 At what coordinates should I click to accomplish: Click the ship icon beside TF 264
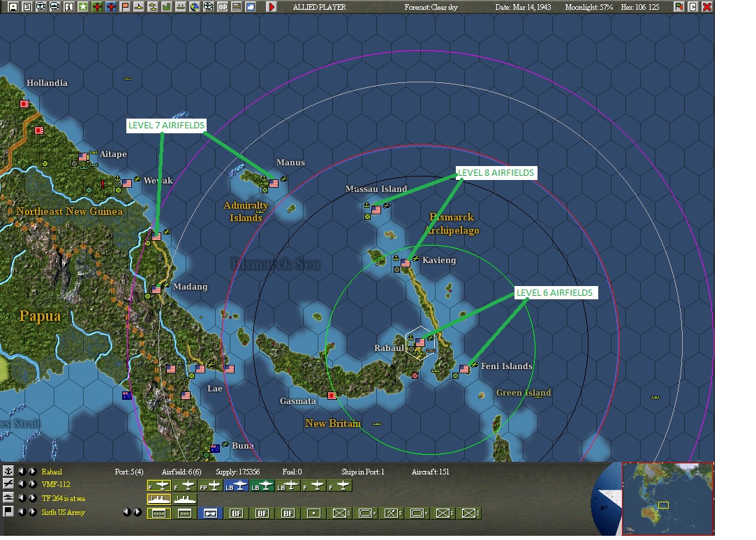(8, 497)
